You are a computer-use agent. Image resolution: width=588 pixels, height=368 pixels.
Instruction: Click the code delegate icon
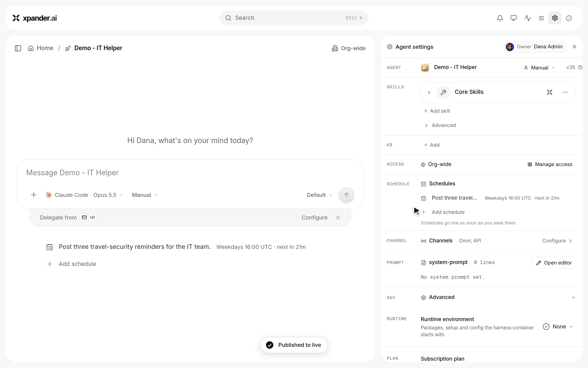point(93,217)
